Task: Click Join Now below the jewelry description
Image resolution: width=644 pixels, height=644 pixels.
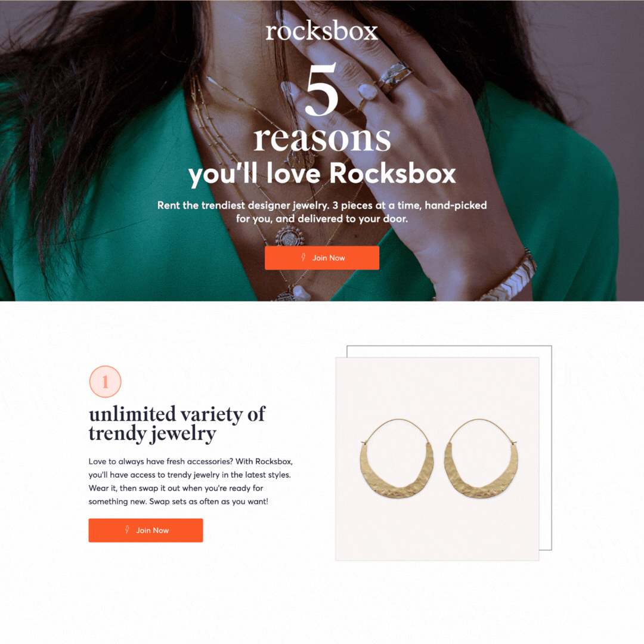Action: click(145, 530)
